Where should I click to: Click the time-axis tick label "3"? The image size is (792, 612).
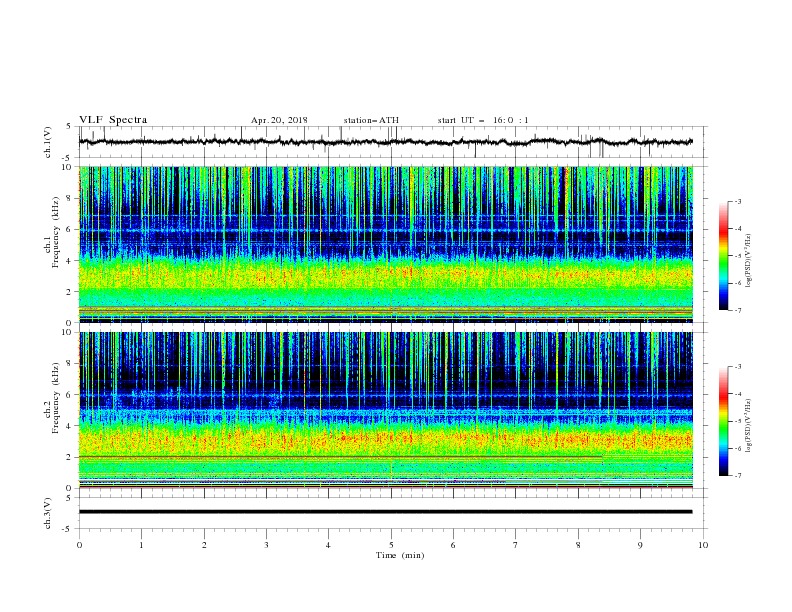266,545
